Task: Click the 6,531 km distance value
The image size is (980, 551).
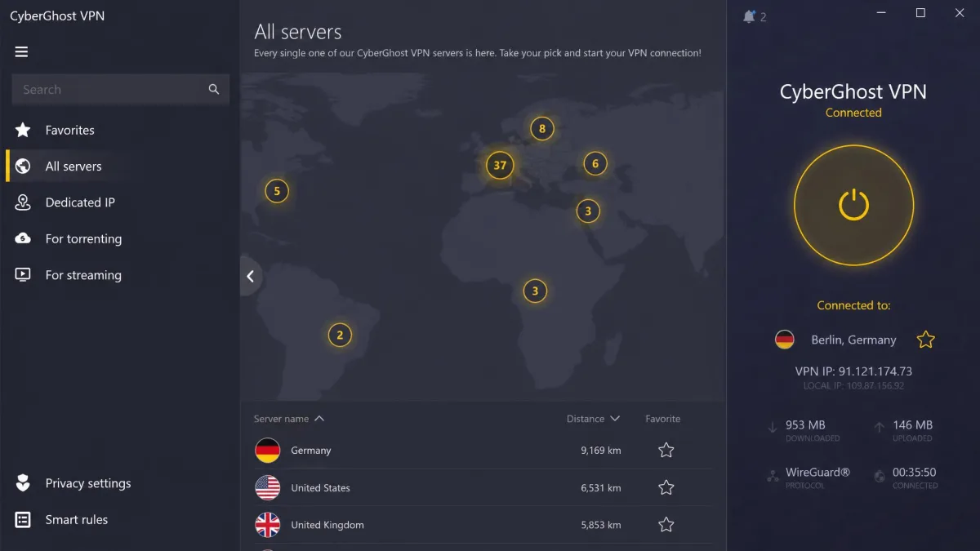Action: (601, 488)
